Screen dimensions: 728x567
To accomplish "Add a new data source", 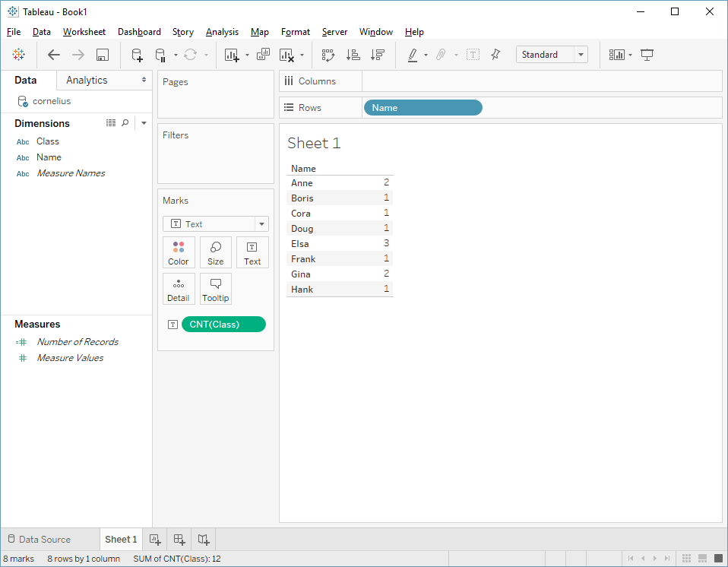I will click(137, 55).
